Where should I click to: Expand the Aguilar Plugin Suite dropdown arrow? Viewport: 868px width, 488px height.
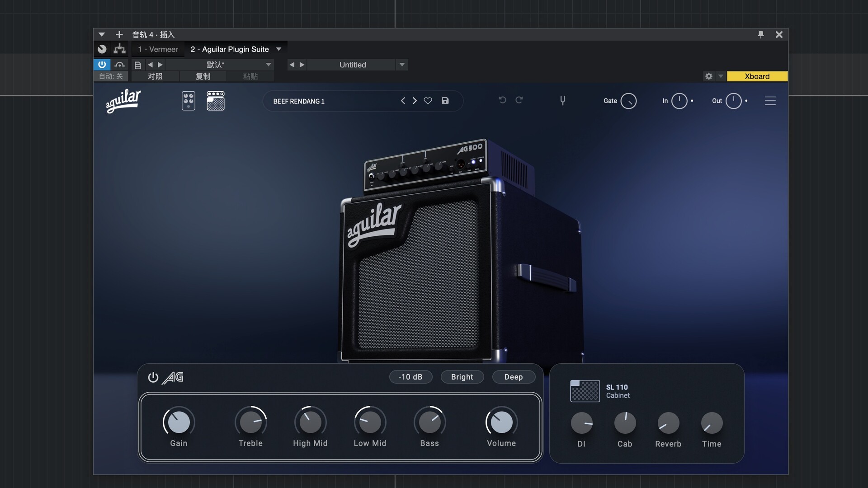(x=278, y=49)
